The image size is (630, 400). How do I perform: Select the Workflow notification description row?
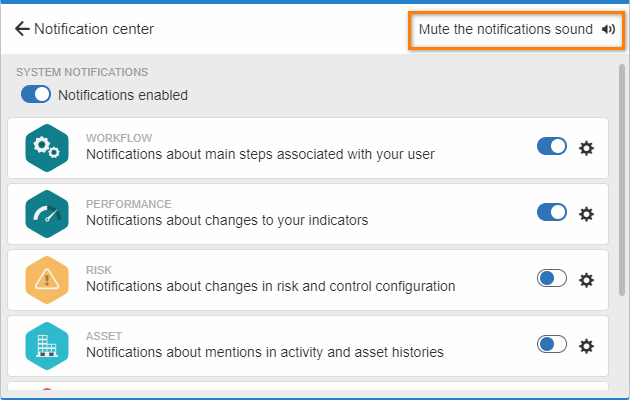[308, 148]
